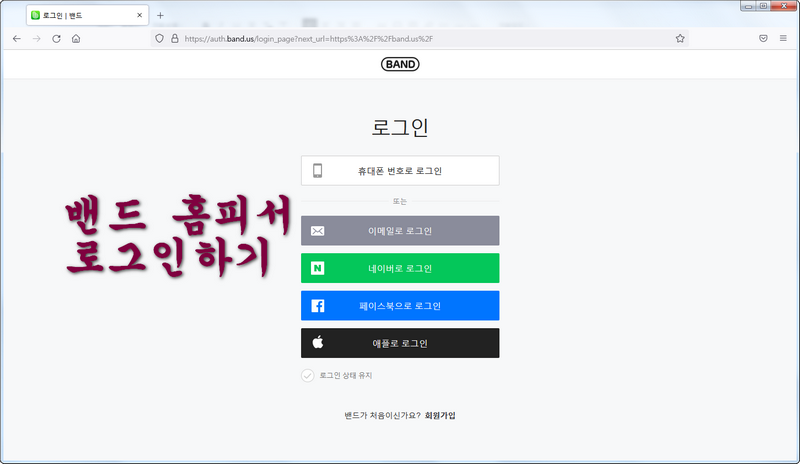This screenshot has width=800, height=464.
Task: Open tracking protection shield icon
Action: [159, 39]
